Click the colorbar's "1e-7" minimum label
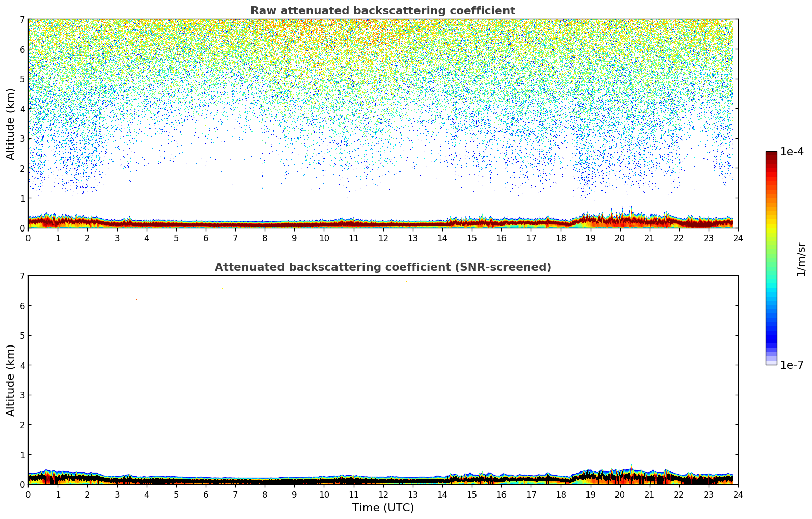 [x=792, y=365]
